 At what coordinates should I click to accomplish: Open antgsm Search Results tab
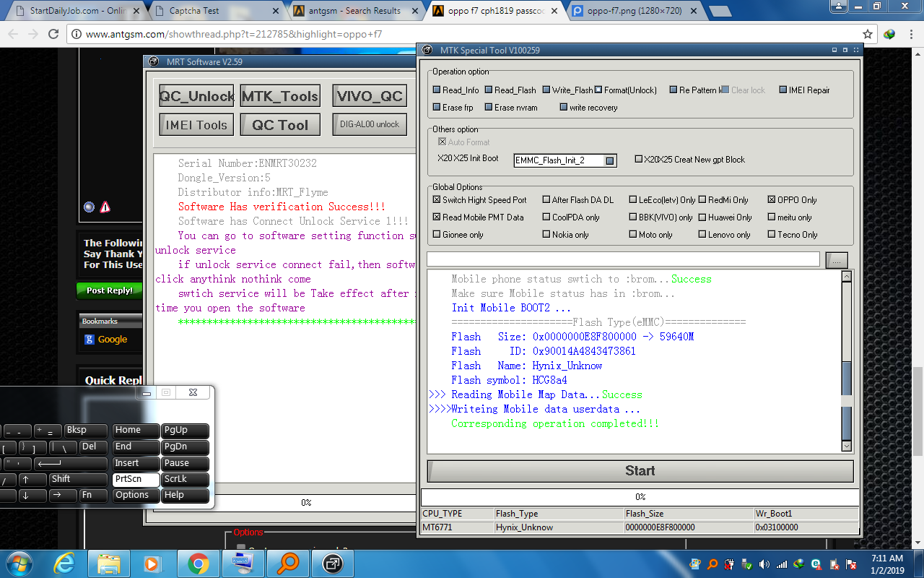355,11
